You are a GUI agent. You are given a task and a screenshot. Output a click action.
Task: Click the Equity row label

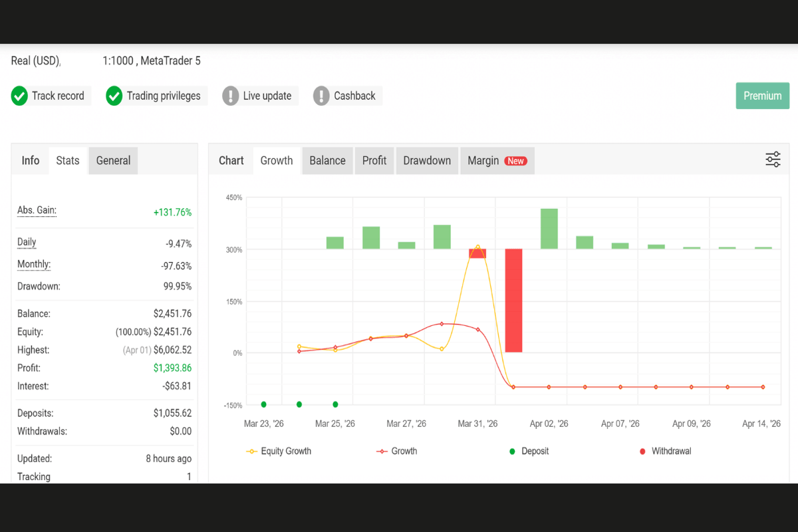tap(31, 331)
